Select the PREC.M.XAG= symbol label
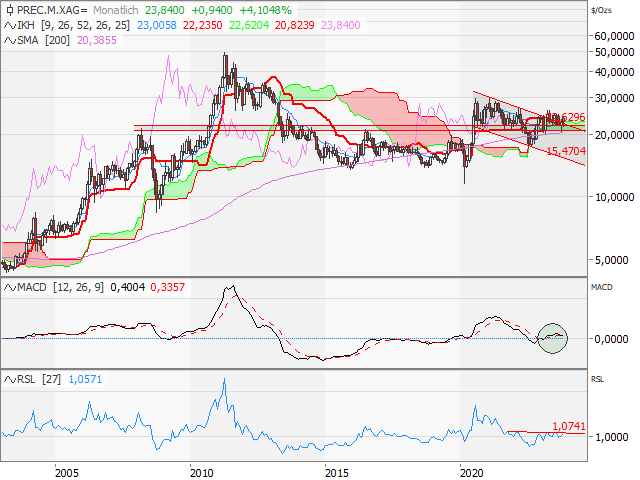Screen dimensions: 640x480 pyautogui.click(x=52, y=10)
